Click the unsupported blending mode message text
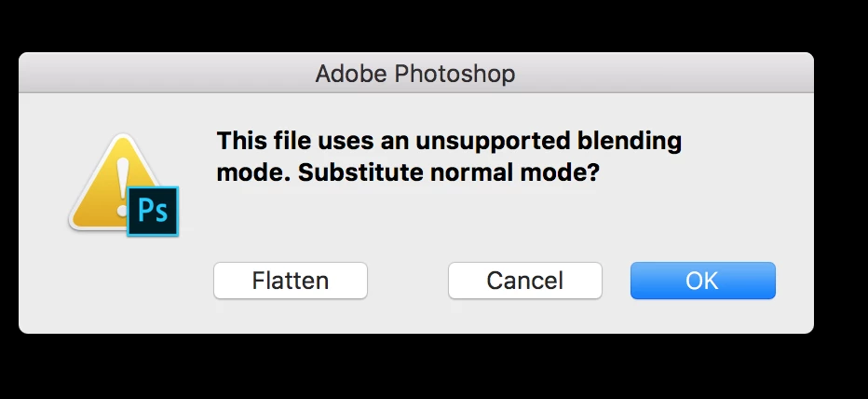868x399 pixels. click(x=449, y=142)
